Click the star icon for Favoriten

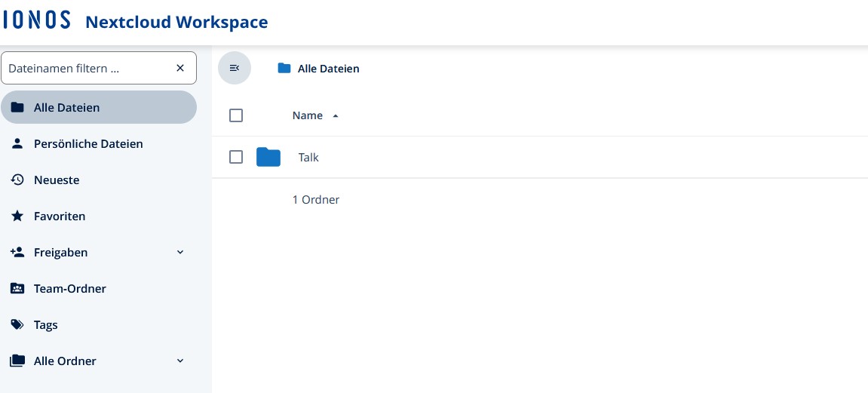[x=17, y=216]
